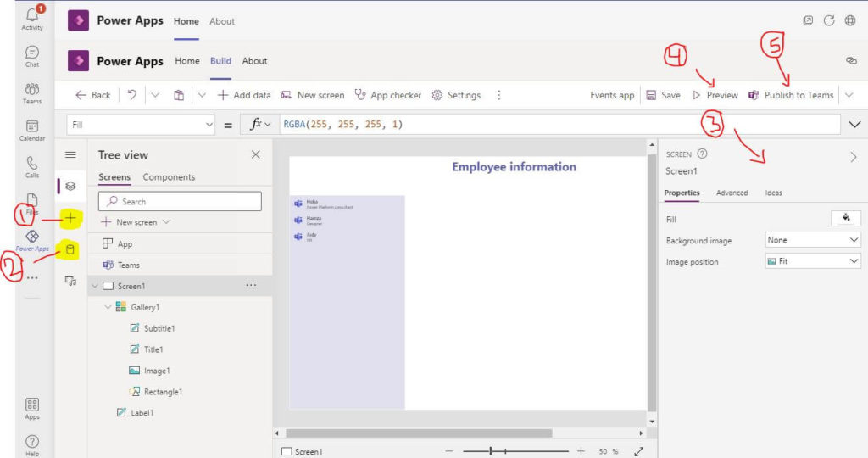Open Screen1 more options ellipsis

pyautogui.click(x=251, y=285)
